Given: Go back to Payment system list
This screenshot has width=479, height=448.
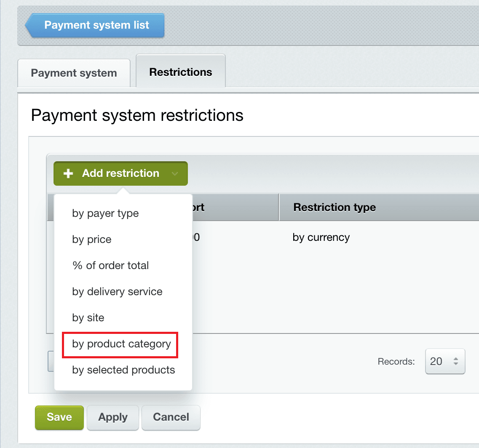Looking at the screenshot, I should [x=96, y=25].
